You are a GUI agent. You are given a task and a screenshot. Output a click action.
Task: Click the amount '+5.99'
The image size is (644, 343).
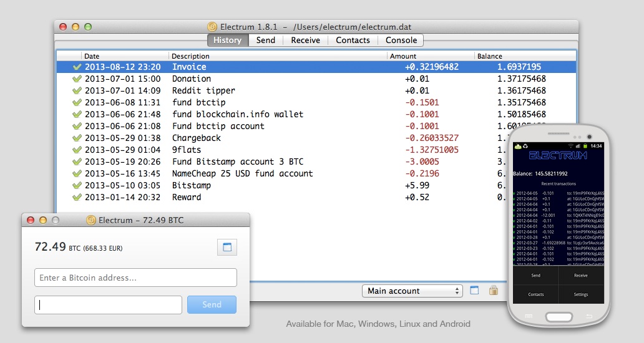pyautogui.click(x=417, y=186)
